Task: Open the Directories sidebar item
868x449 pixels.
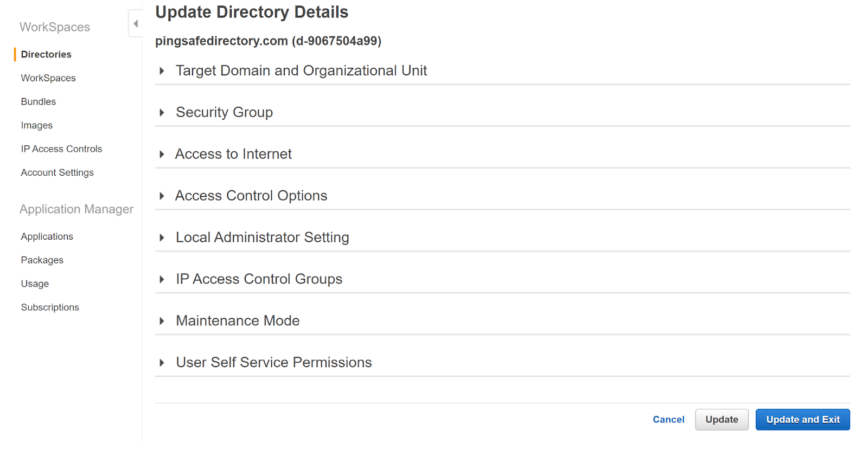Action: click(x=46, y=54)
